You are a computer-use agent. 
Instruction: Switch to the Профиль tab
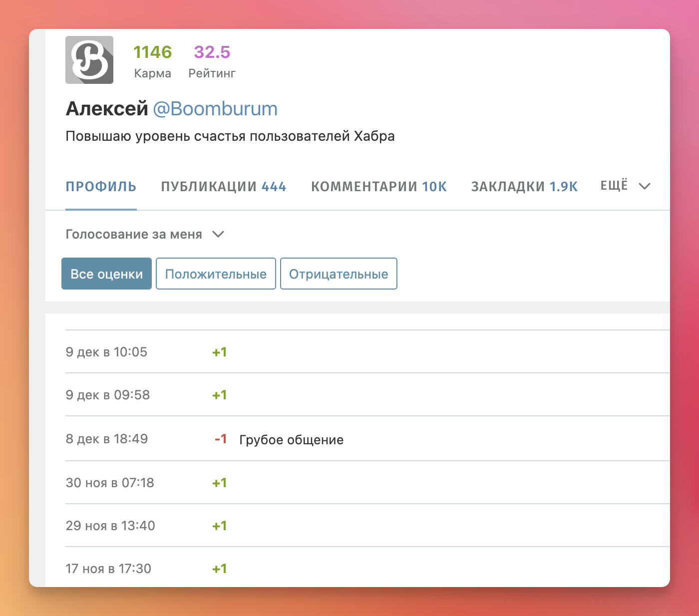coord(101,187)
